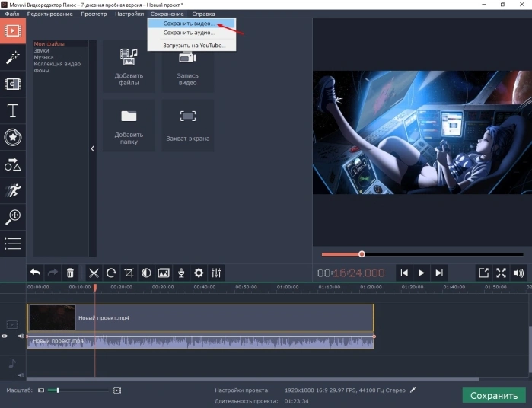This screenshot has width=532, height=408.
Task: Open the More tools list icon
Action: 12,244
